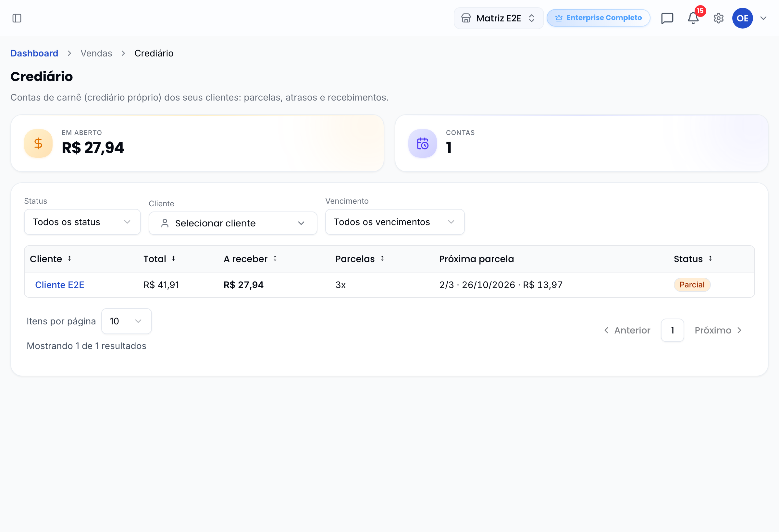Click the calendar clock icon in Contas card
This screenshot has height=532, width=779.
[x=422, y=143]
